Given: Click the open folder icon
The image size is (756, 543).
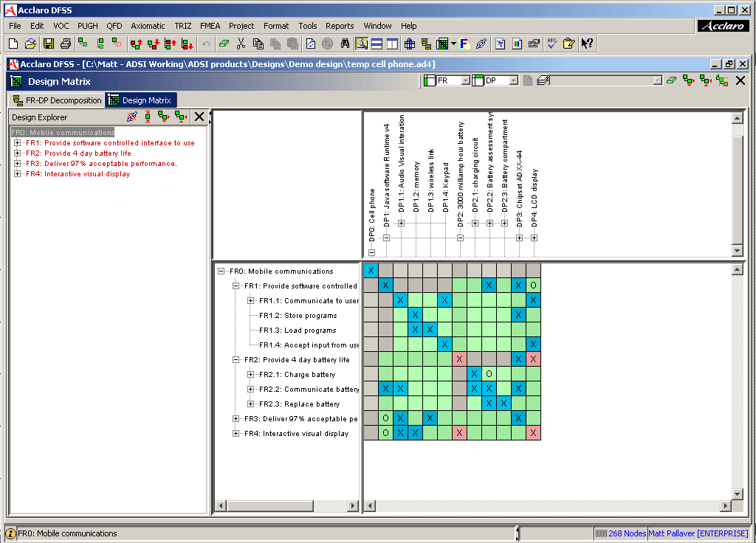Looking at the screenshot, I should click(30, 44).
